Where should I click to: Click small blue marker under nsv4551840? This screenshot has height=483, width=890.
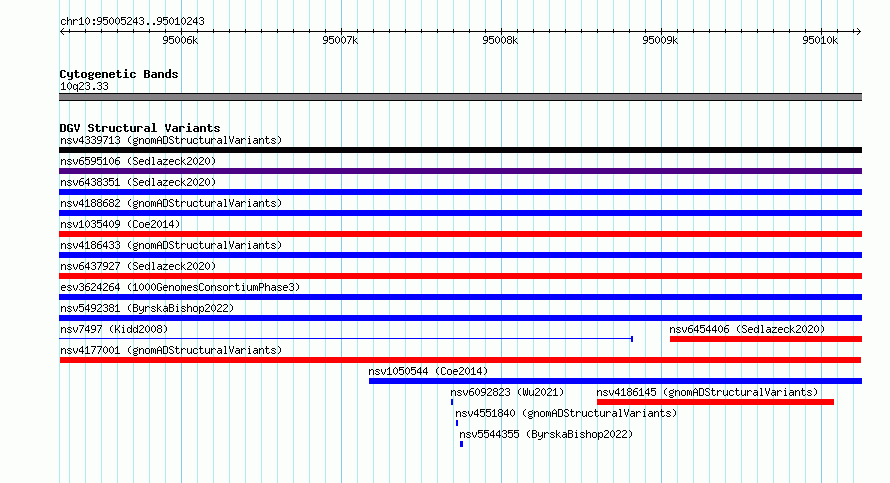(x=457, y=423)
